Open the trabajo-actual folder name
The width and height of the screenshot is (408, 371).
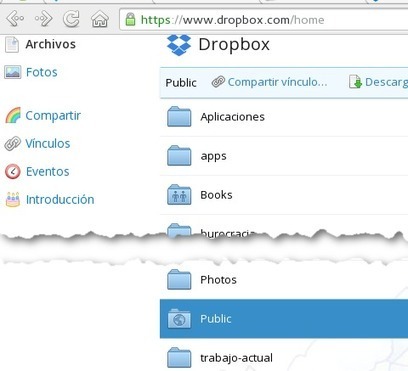[236, 358]
